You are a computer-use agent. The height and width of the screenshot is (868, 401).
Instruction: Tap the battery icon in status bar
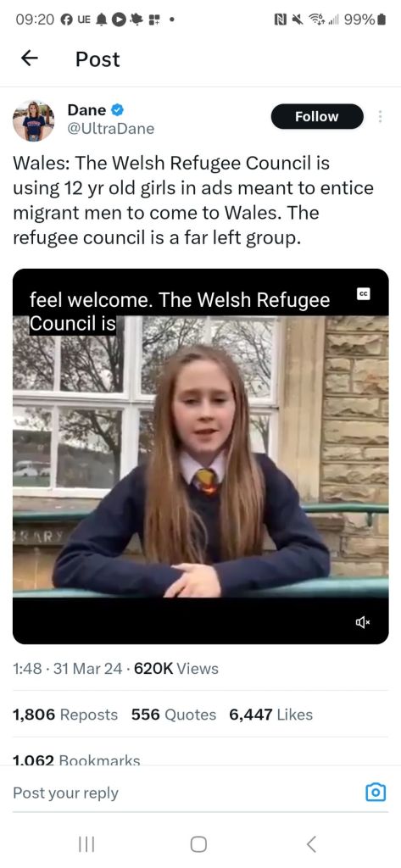click(x=381, y=20)
